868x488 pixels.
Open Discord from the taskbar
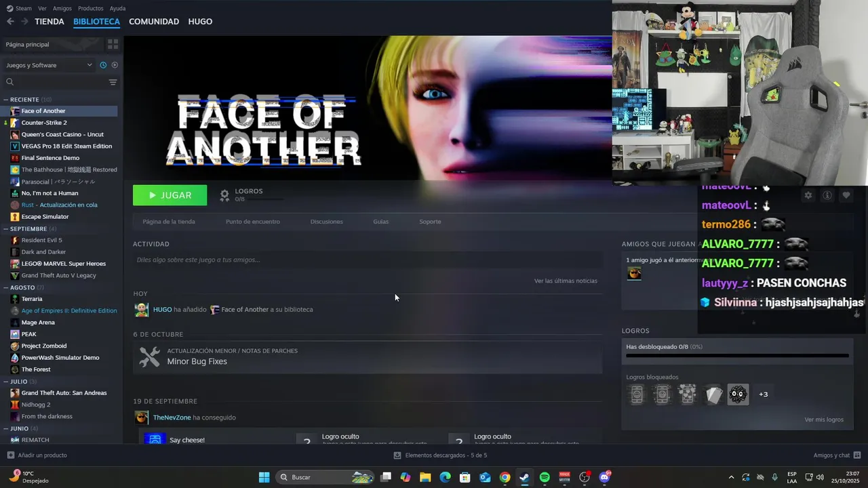tap(604, 477)
